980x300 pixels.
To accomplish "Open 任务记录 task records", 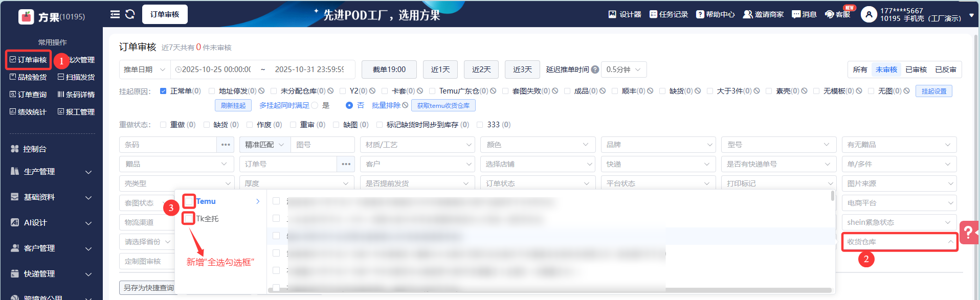I will click(669, 14).
